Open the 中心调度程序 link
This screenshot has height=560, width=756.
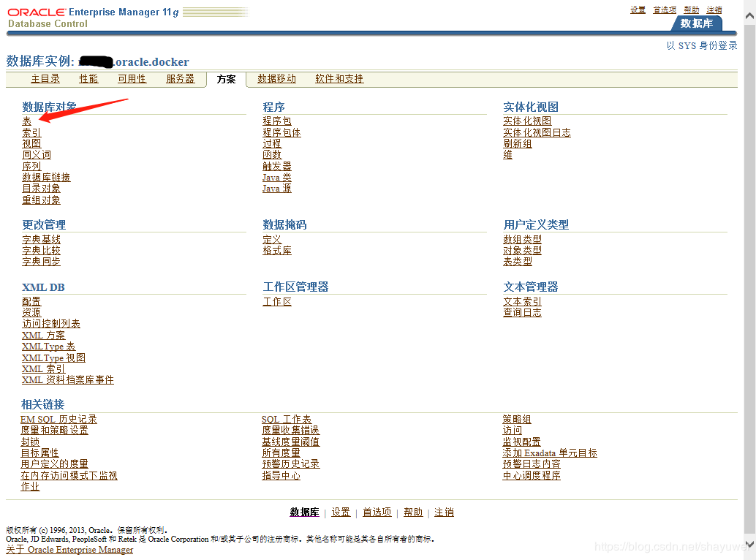pyautogui.click(x=531, y=476)
